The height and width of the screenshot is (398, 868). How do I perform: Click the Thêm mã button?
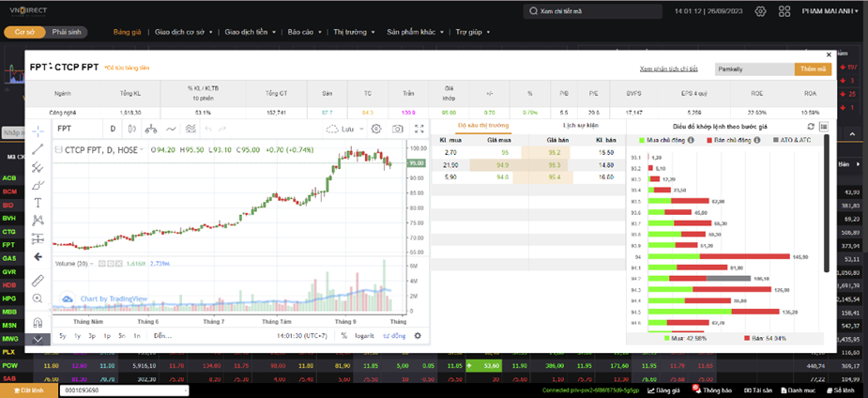coord(813,69)
